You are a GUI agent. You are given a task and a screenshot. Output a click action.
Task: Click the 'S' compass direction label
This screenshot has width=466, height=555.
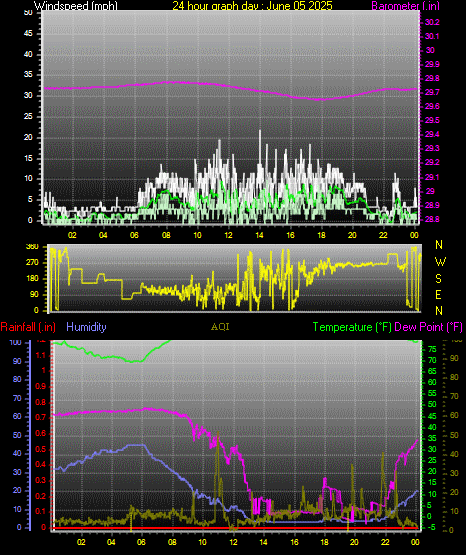pyautogui.click(x=438, y=279)
